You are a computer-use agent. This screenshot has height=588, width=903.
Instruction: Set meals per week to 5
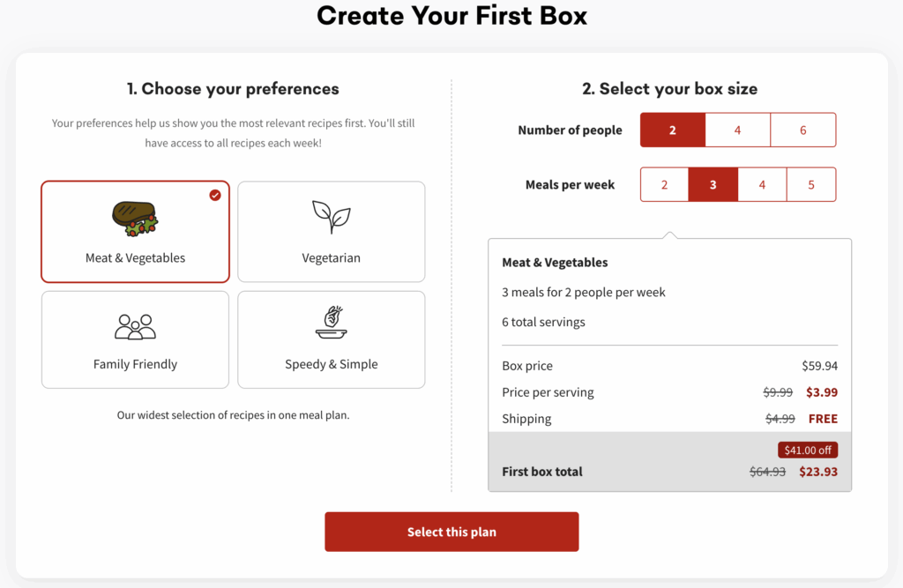(811, 185)
